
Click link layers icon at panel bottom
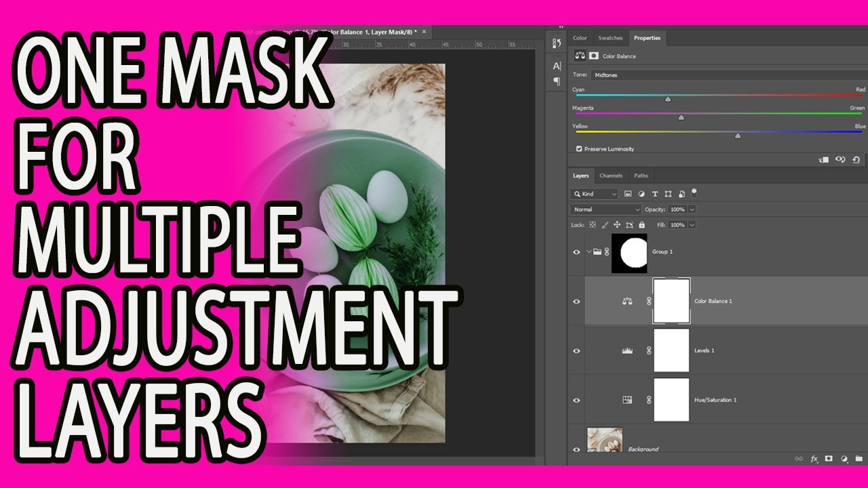[x=800, y=459]
